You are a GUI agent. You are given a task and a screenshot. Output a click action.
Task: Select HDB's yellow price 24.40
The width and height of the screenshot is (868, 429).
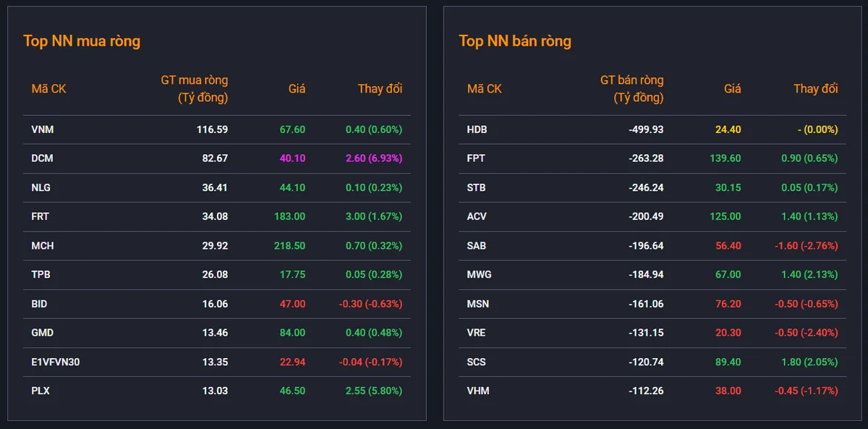(x=728, y=129)
